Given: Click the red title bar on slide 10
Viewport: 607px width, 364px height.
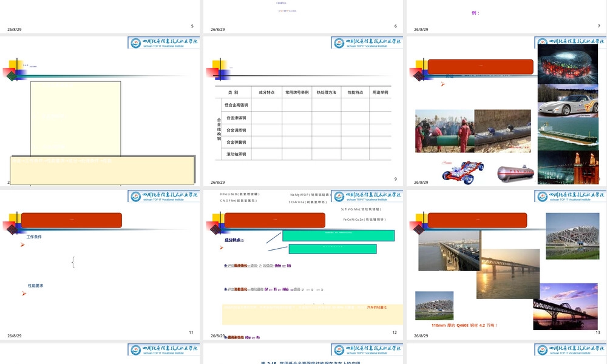Looking at the screenshot, I should pyautogui.click(x=480, y=67).
